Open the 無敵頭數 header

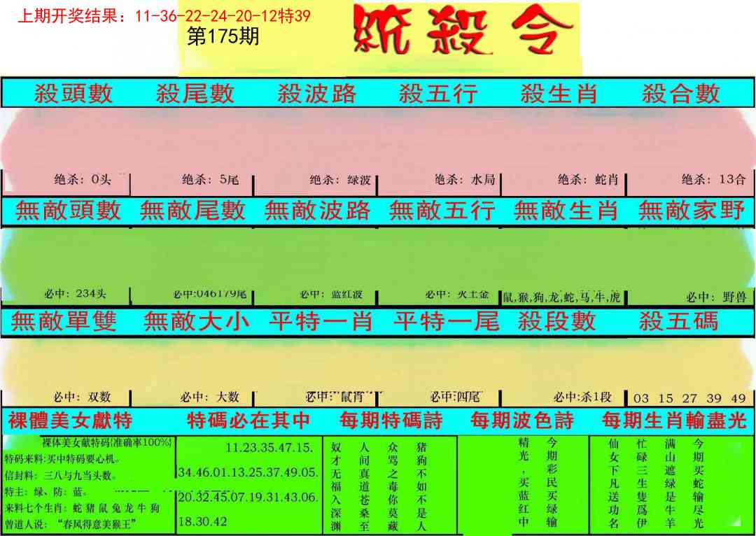coord(68,211)
